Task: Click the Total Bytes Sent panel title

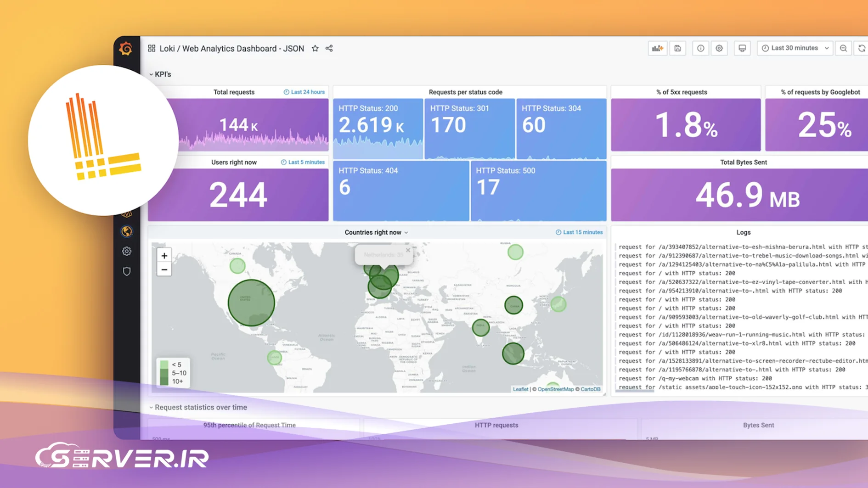Action: click(744, 163)
